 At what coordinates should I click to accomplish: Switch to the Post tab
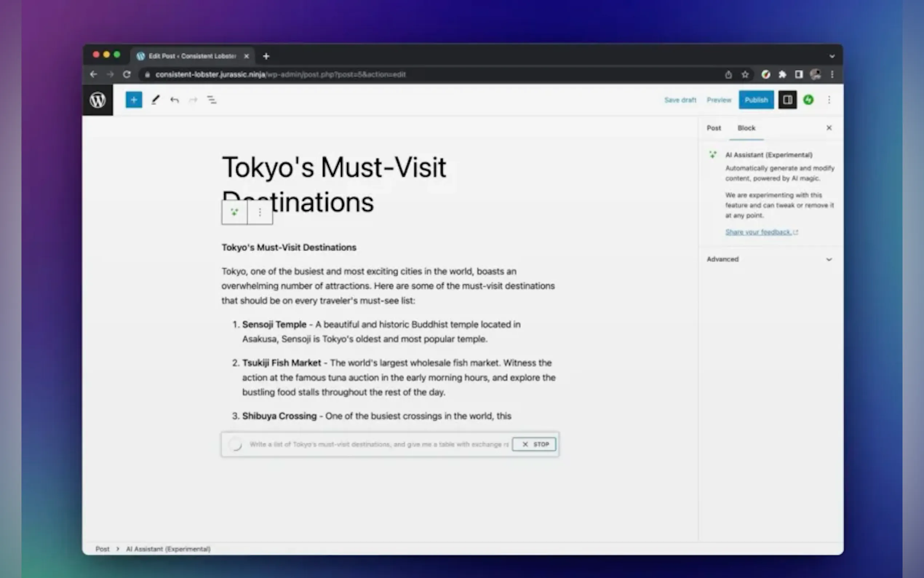(x=713, y=128)
